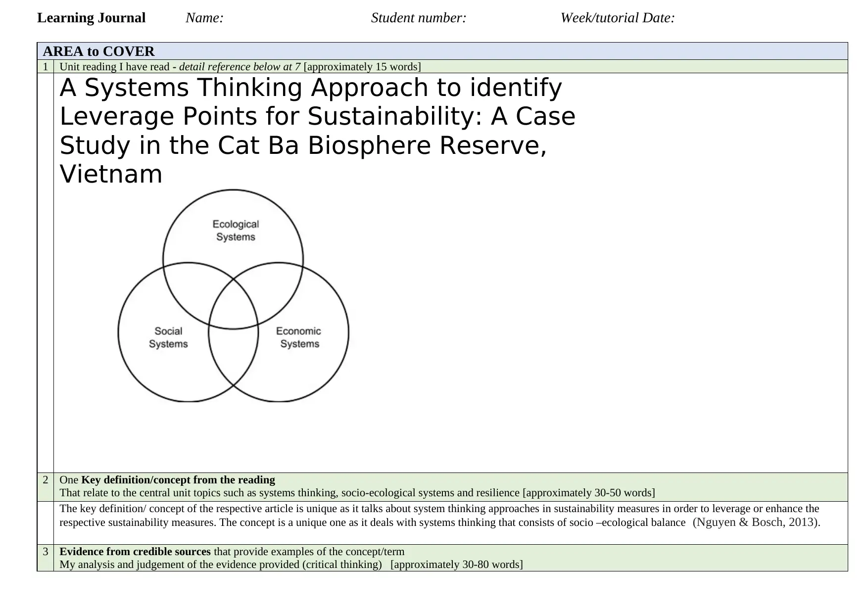Click the 'Learning Journal' heading
Screen dimensions: 868x614
(x=91, y=18)
